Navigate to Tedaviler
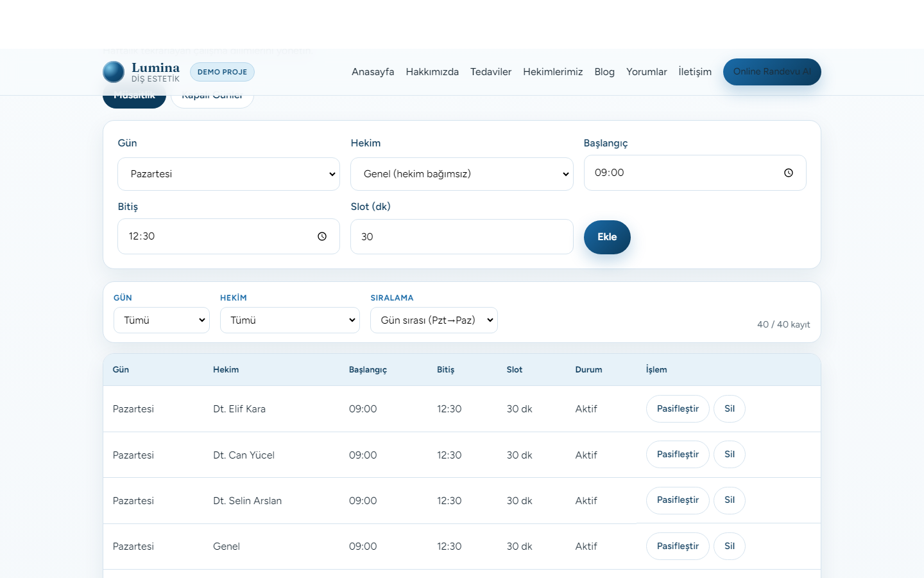 [x=491, y=72]
